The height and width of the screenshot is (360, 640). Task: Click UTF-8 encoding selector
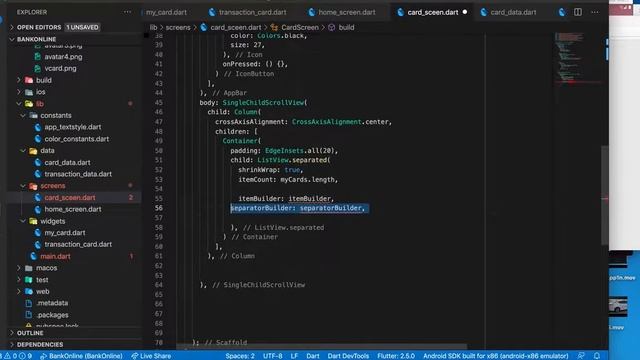click(273, 356)
